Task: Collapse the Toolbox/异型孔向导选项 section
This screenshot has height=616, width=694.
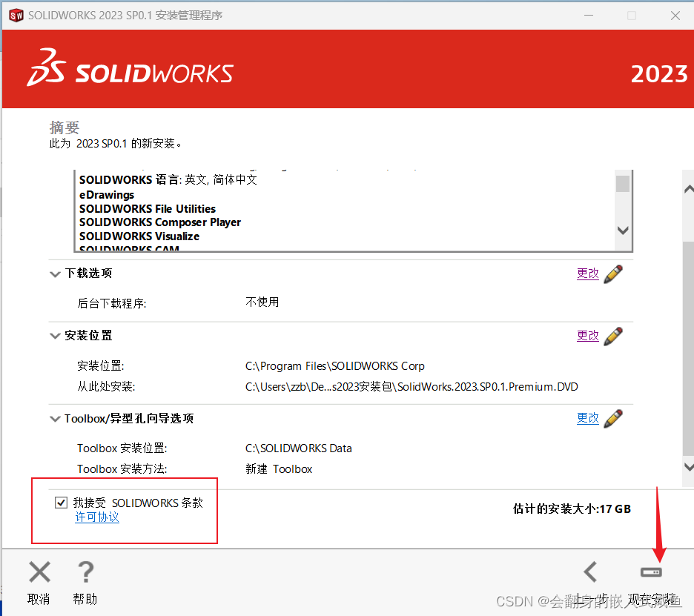Action: 55,419
